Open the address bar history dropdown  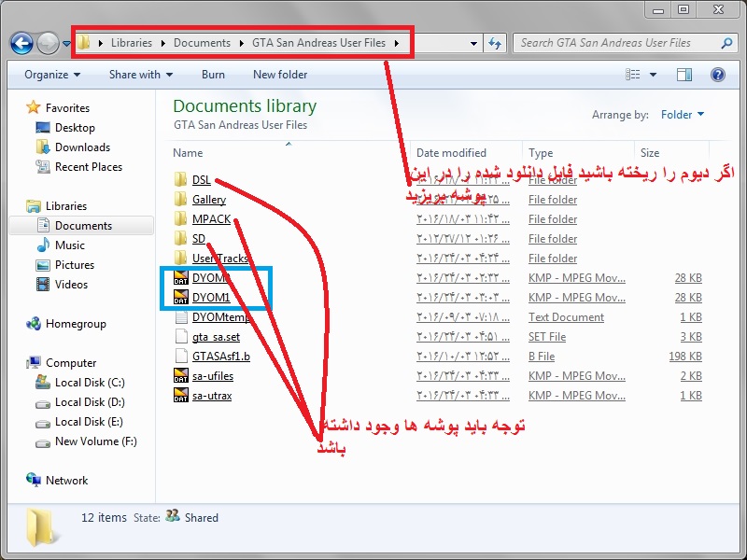[473, 44]
